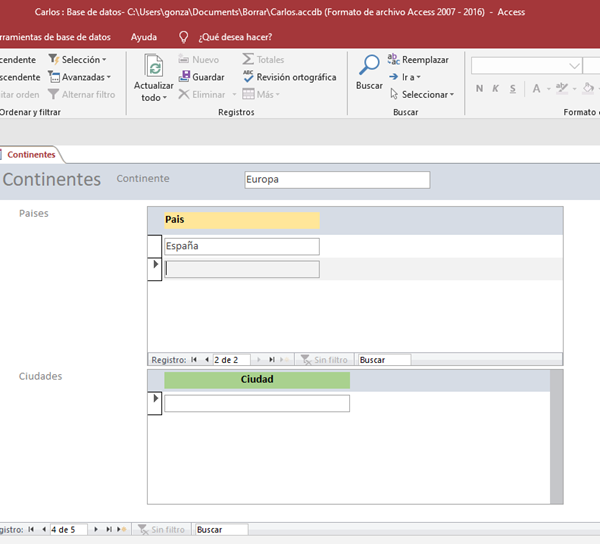This screenshot has width=600, height=544.
Task: Run Revisión ortográfica spell check
Action: click(289, 77)
